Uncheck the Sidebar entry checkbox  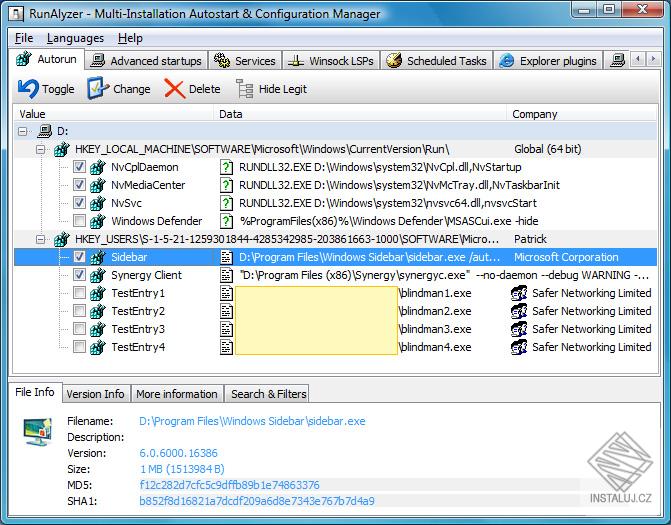point(79,257)
